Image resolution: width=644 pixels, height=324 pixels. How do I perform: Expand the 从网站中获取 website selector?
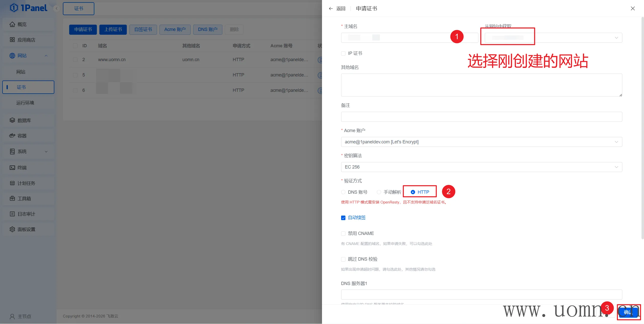[553, 38]
